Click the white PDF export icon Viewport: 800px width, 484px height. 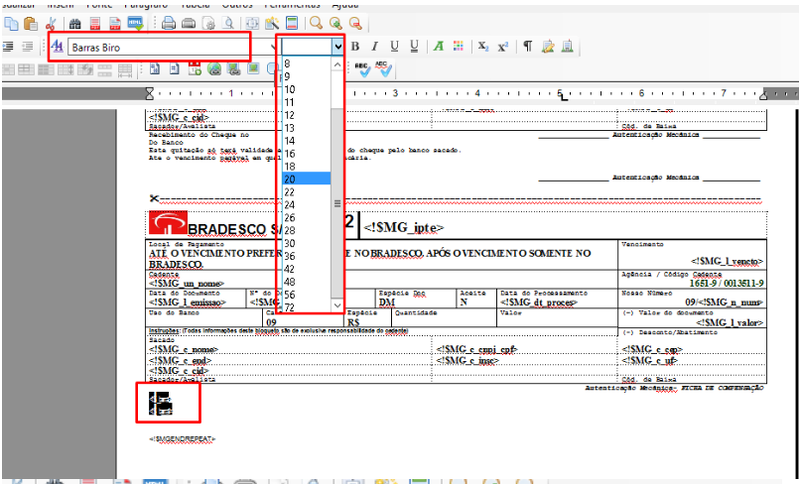[115, 23]
